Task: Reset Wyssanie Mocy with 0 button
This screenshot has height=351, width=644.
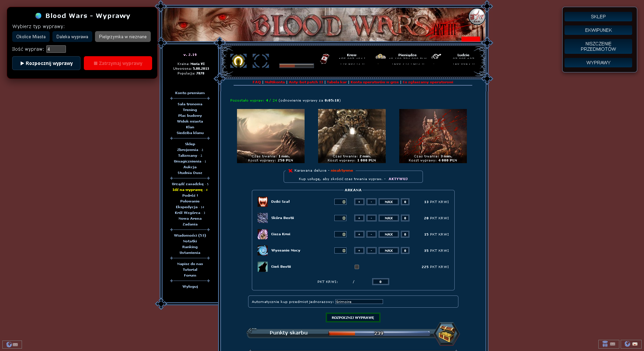Action: [x=405, y=250]
